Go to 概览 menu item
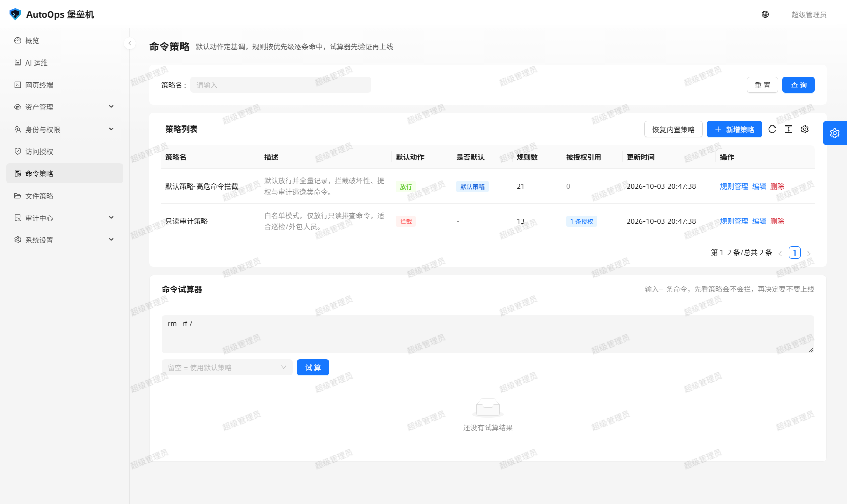This screenshot has height=504, width=847. click(x=65, y=40)
